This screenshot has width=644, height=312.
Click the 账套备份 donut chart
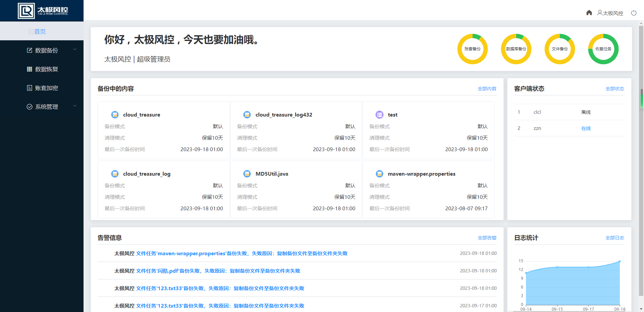[x=473, y=49]
